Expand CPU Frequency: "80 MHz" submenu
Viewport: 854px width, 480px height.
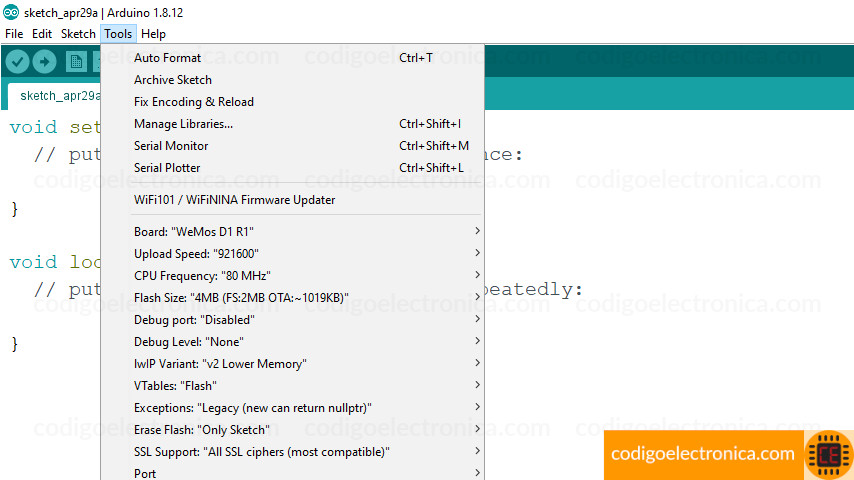click(292, 276)
